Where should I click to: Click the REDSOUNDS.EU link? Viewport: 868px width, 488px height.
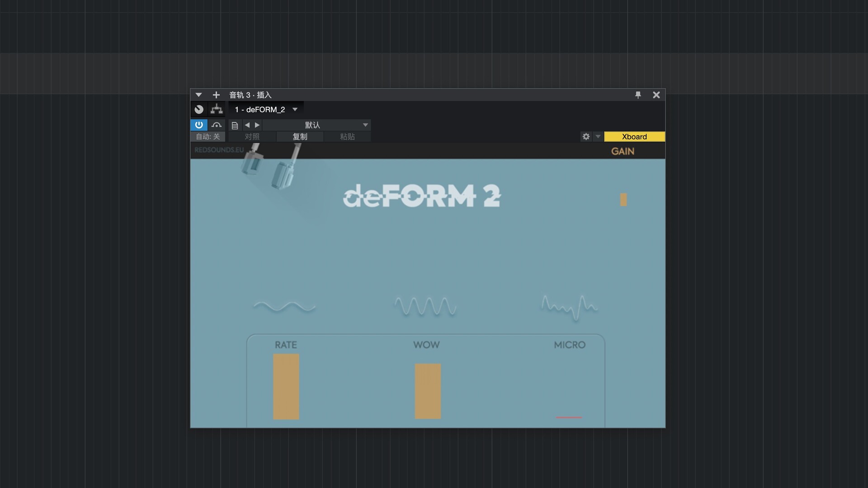click(219, 150)
